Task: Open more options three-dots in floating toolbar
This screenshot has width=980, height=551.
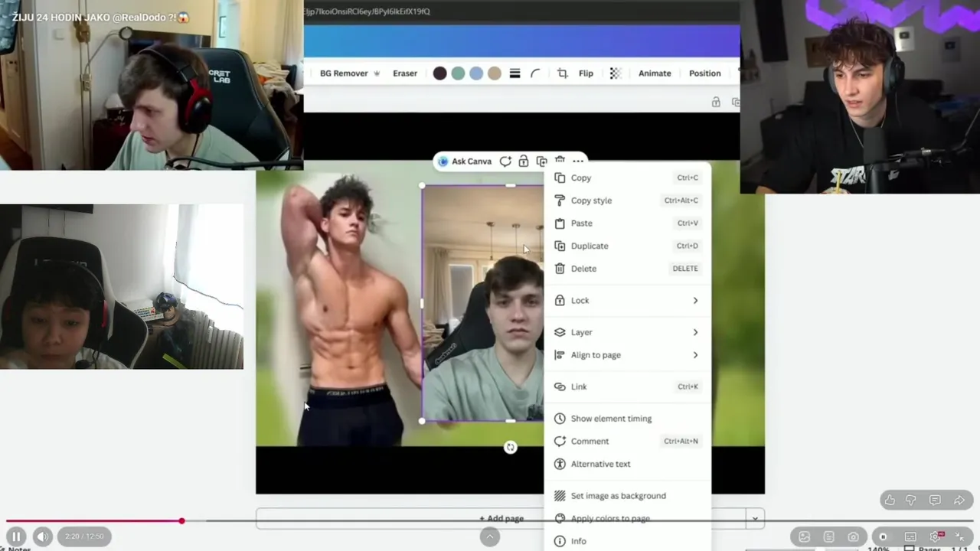Action: (x=578, y=161)
